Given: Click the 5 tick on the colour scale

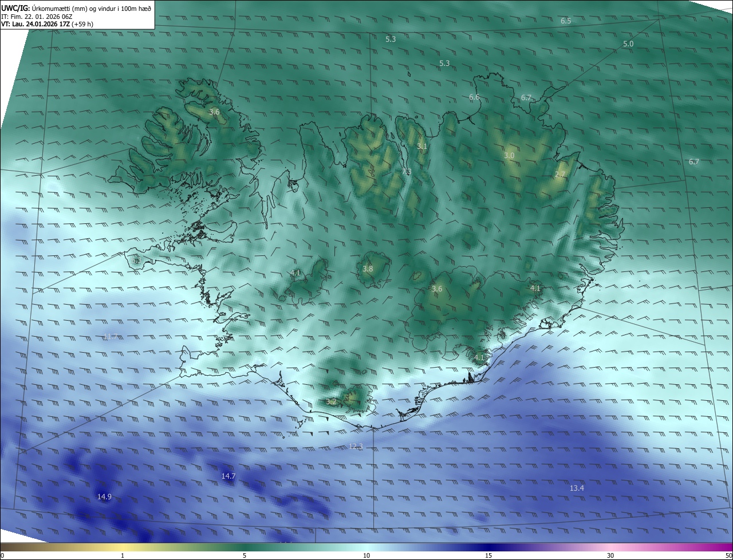Looking at the screenshot, I should 245,555.
